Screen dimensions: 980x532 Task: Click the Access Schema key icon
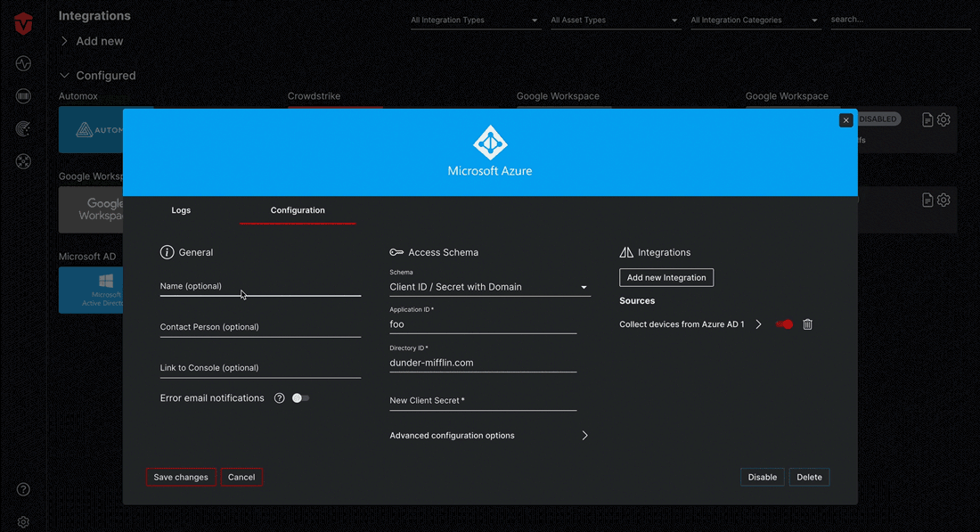click(396, 252)
